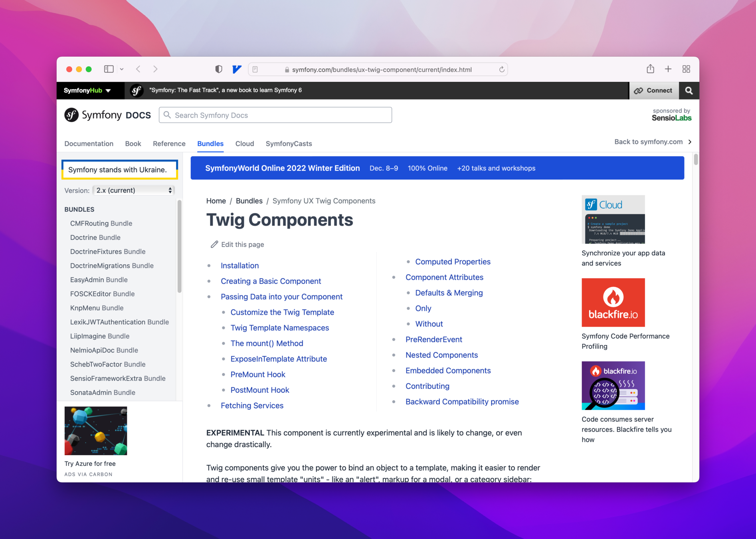Viewport: 756px width, 539px height.
Task: Open EasyAdmin Bundle in sidebar
Action: [x=99, y=280]
